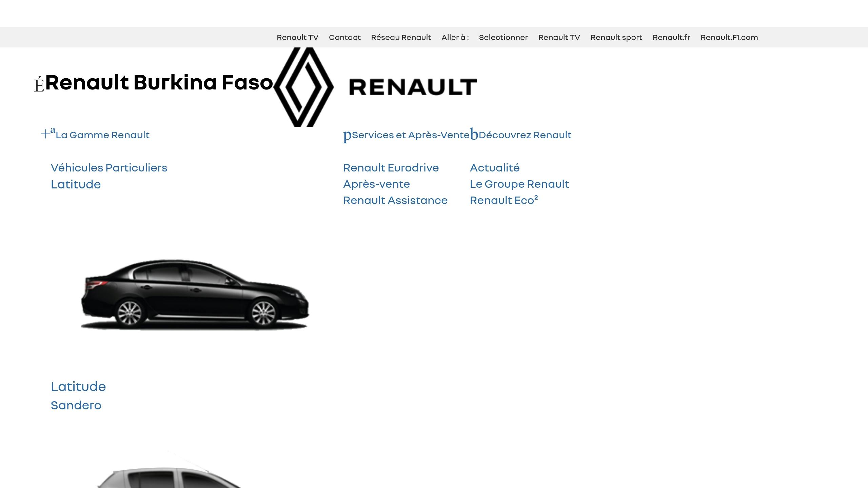Viewport: 868px width, 488px height.
Task: Click Latitude link below the car image
Action: (78, 386)
